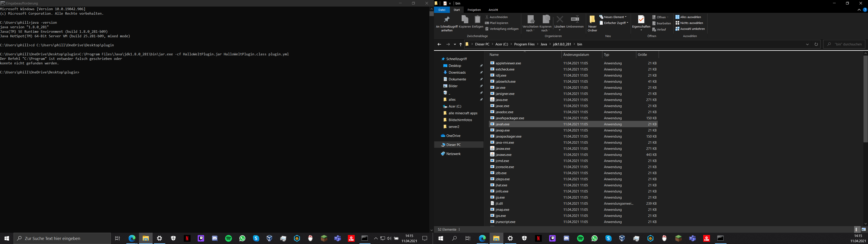The height and width of the screenshot is (244, 868).
Task: Open the address bar history dropdown
Action: coord(807,44)
